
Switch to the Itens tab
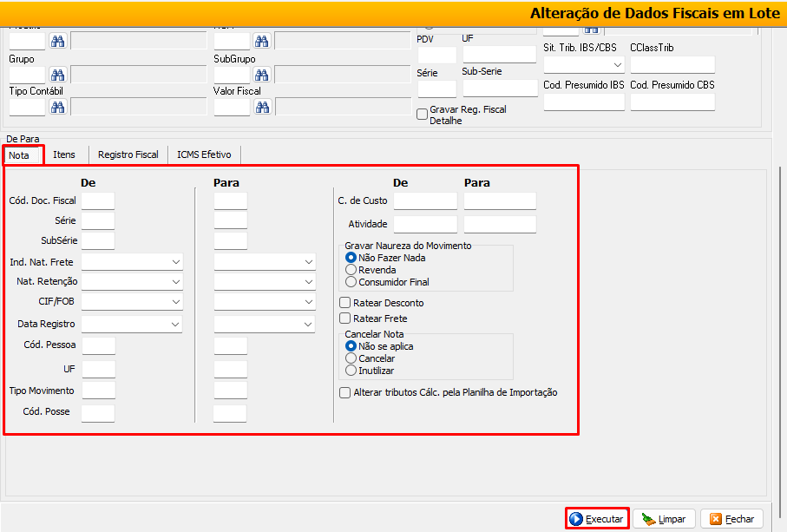click(x=64, y=154)
